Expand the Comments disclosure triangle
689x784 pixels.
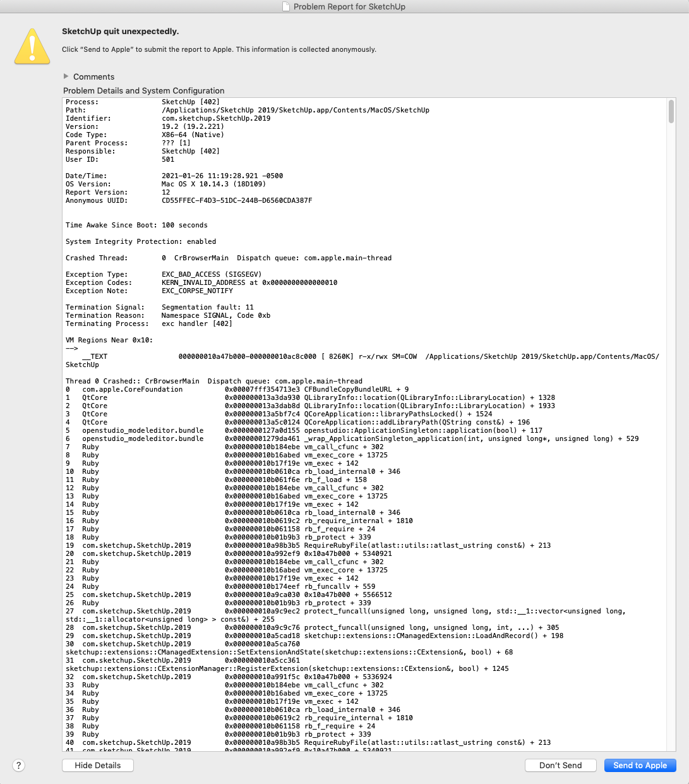(x=66, y=76)
